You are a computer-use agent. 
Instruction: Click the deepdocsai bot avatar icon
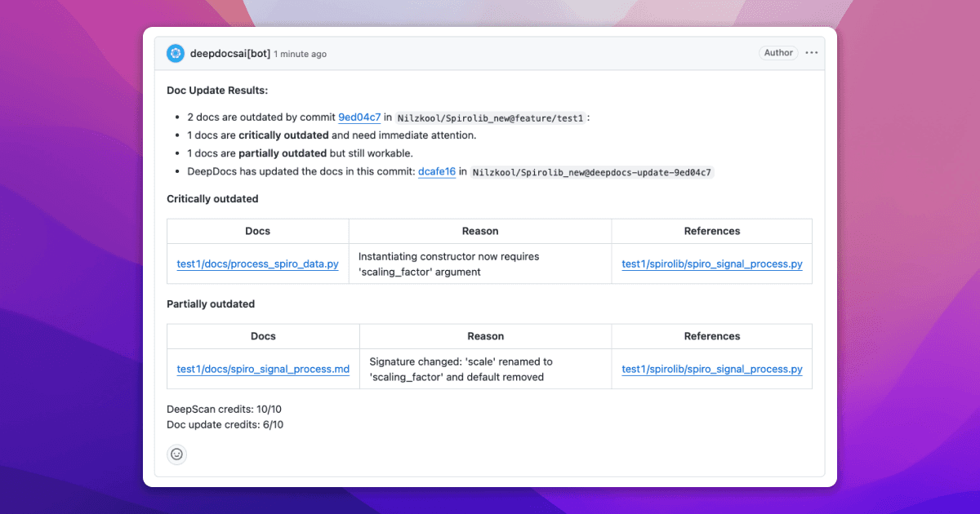[x=176, y=54]
